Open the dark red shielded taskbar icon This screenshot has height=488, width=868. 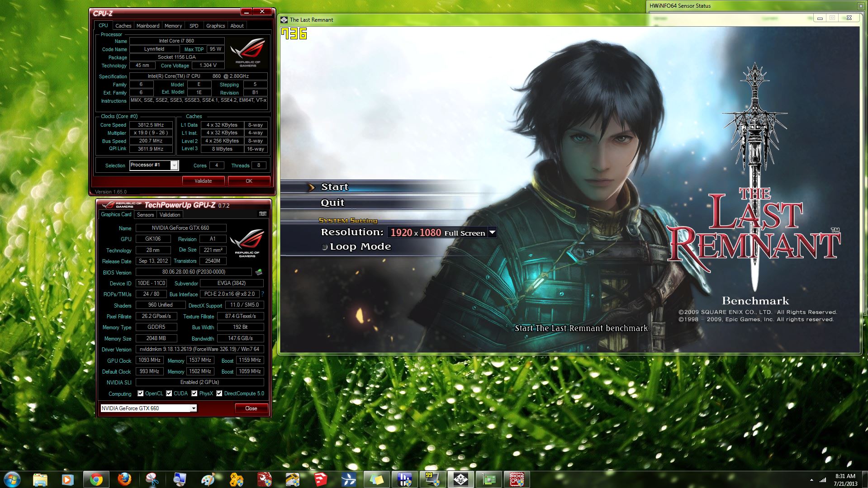pyautogui.click(x=264, y=479)
